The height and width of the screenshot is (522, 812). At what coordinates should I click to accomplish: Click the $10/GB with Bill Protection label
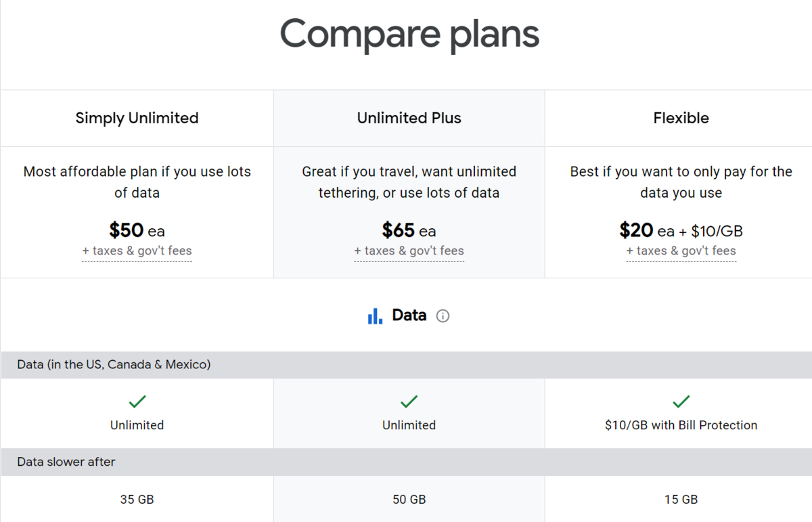click(681, 425)
